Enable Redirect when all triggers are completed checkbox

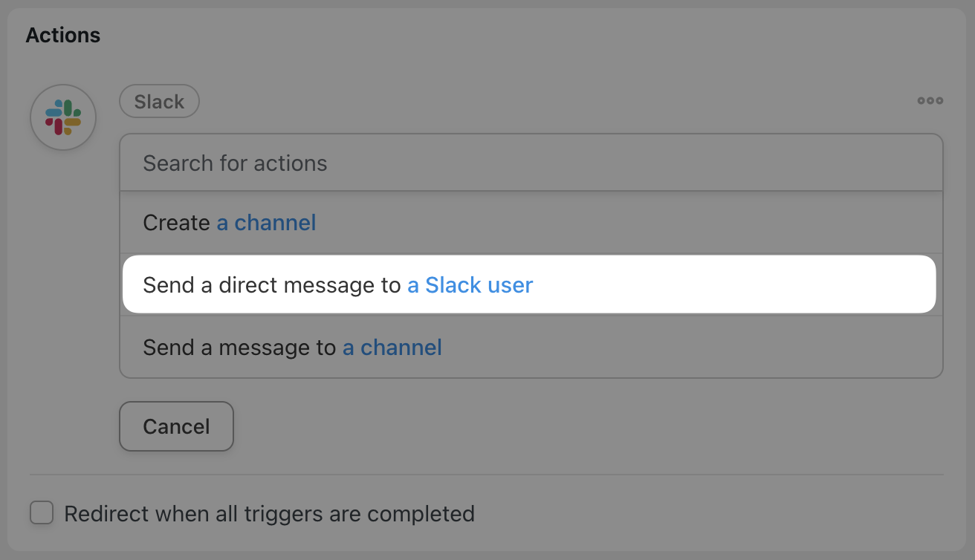[x=42, y=512]
